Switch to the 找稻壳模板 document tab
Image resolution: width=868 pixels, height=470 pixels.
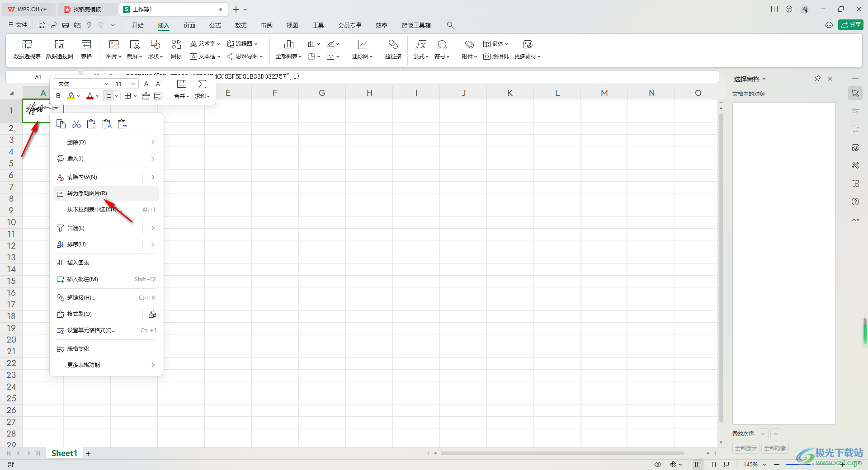tap(87, 9)
